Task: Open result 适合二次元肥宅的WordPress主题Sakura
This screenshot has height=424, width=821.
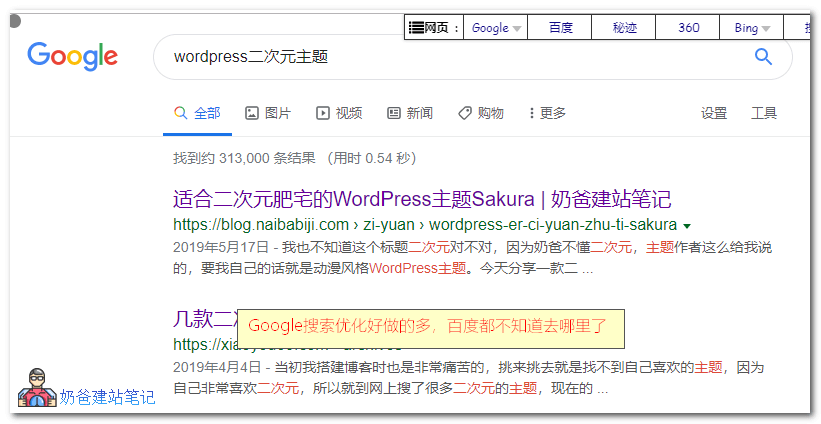Action: pyautogui.click(x=422, y=199)
